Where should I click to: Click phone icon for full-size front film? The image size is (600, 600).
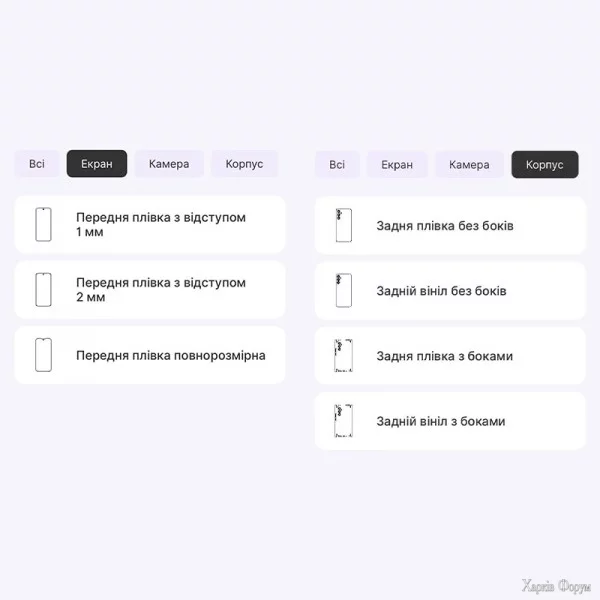pos(43,355)
